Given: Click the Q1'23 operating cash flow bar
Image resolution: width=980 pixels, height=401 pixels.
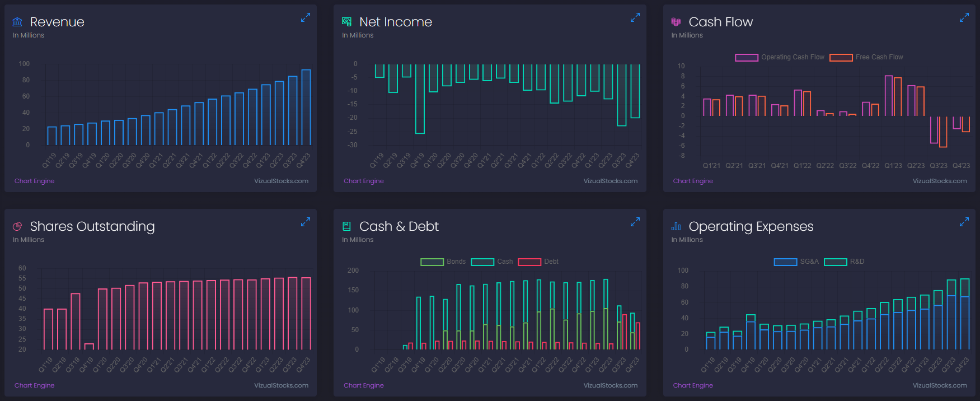Looking at the screenshot, I should pos(889,96).
